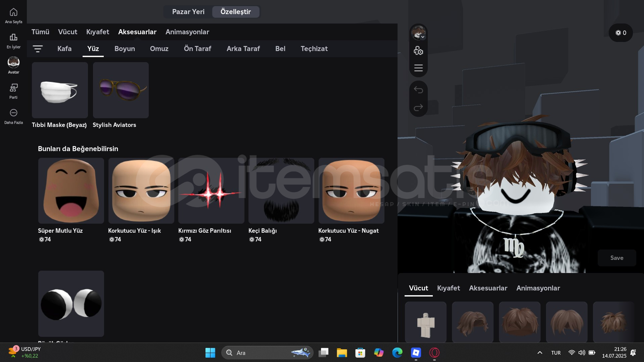This screenshot has height=362, width=644.
Task: Open the Teçhizat subcategory
Action: point(314,49)
